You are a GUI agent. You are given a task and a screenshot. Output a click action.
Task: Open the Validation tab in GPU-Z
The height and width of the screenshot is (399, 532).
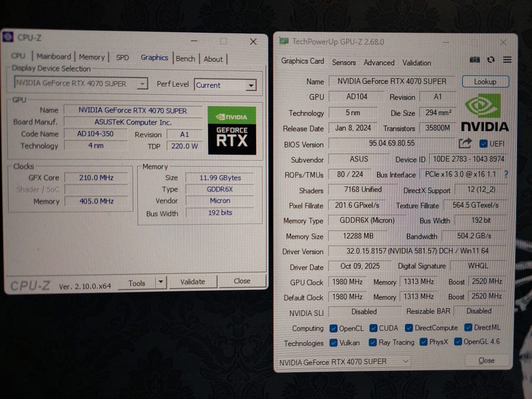pos(417,63)
